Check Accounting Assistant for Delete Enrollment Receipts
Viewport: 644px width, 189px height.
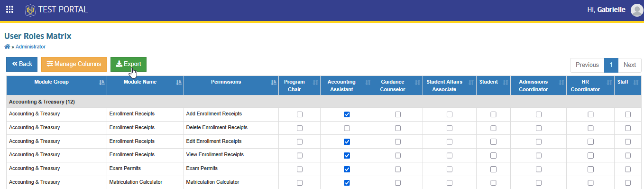point(347,128)
